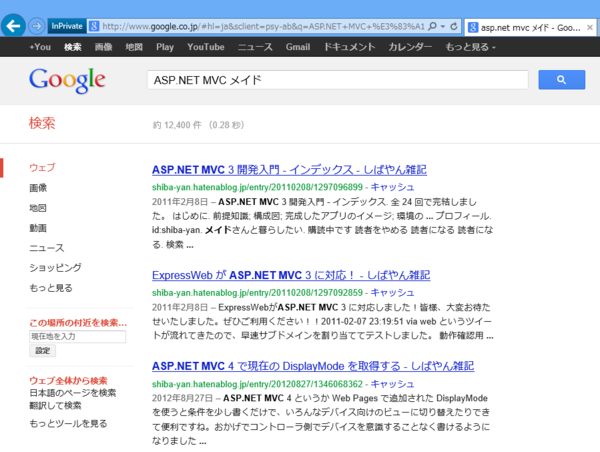The width and height of the screenshot is (600, 452).
Task: Click the browser back arrow button
Action: tap(13, 26)
